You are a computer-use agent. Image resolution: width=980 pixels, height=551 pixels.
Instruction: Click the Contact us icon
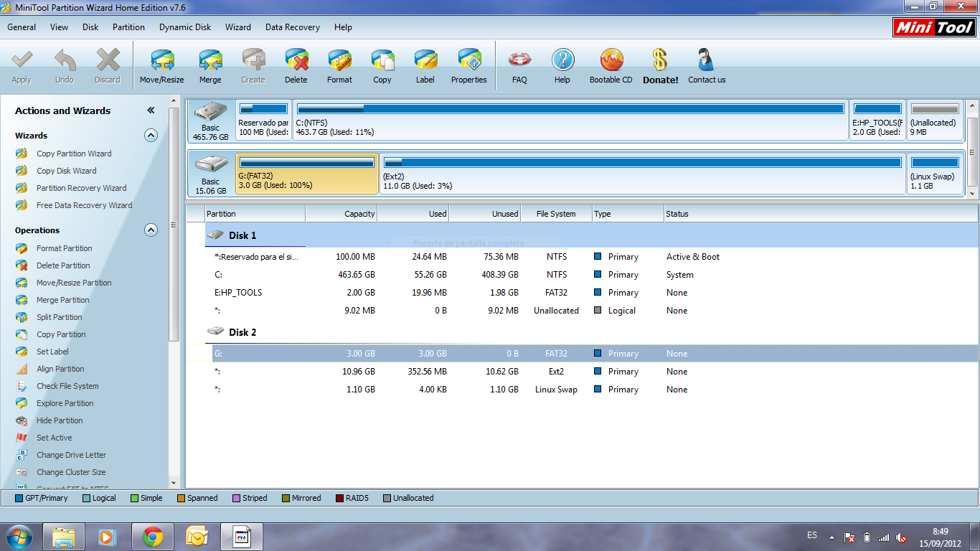pyautogui.click(x=707, y=60)
